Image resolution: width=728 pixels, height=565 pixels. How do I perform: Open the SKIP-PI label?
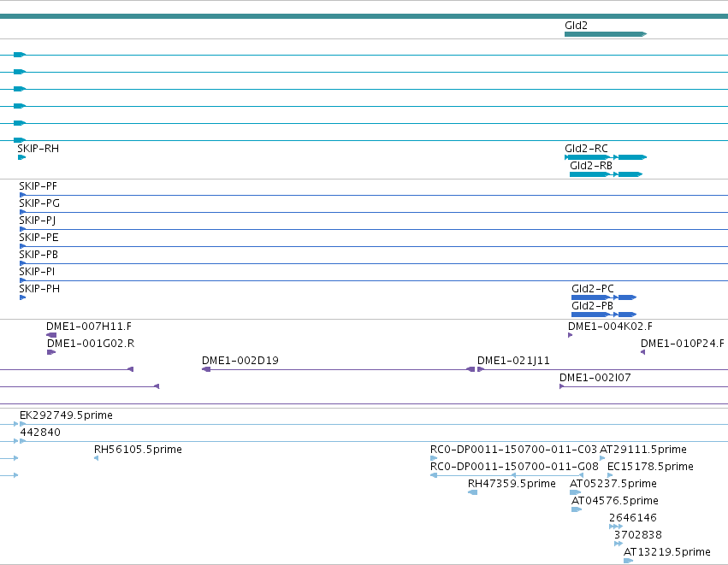tap(37, 271)
